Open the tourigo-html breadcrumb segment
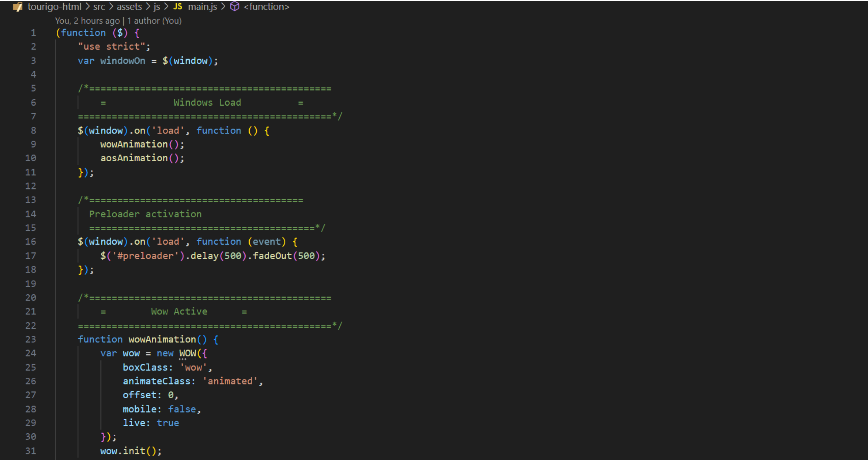 [54, 7]
